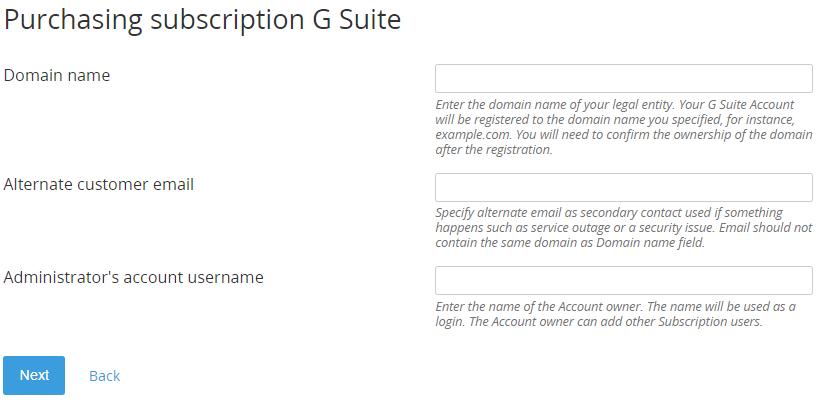Screen dimensions: 821x400
Task: Click the Alternate customer email label
Action: [x=98, y=184]
